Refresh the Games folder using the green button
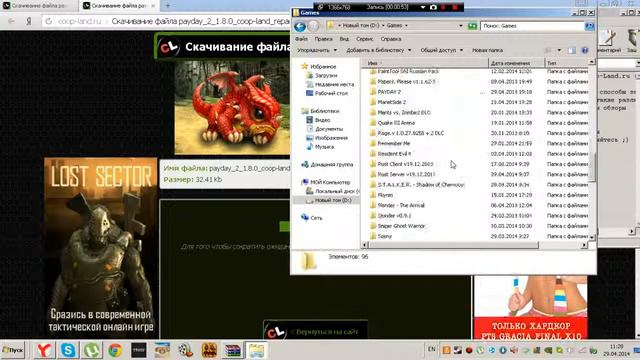Screen dimensions: 640x360 472,26
